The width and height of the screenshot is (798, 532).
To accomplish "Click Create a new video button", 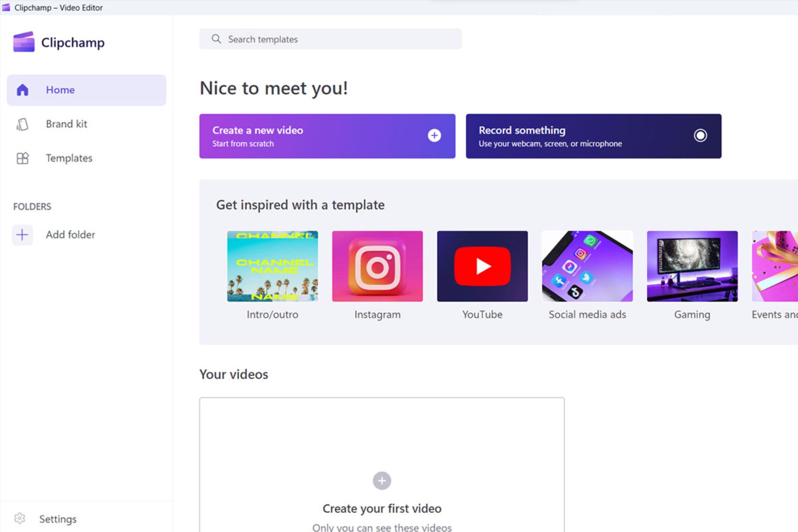I will click(x=327, y=136).
